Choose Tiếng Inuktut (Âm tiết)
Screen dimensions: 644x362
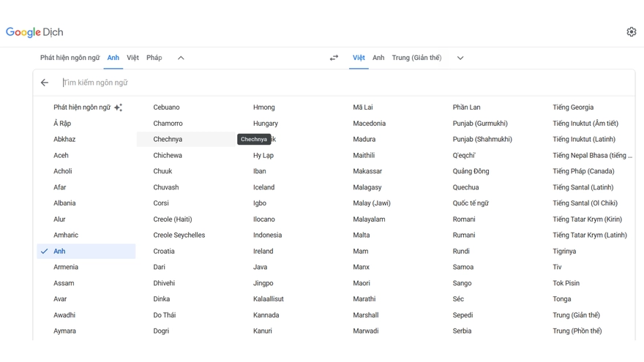coord(585,123)
